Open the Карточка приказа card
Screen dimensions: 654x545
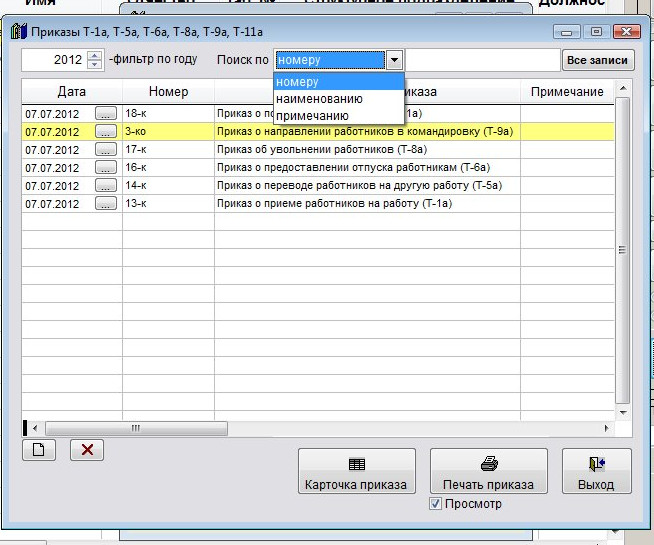[357, 471]
